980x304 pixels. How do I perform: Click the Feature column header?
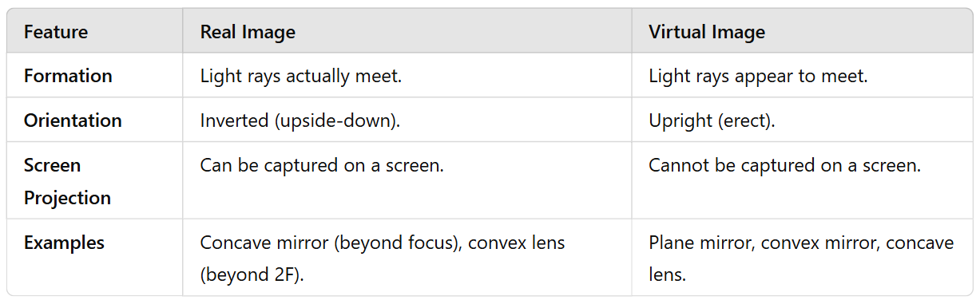coord(56,32)
